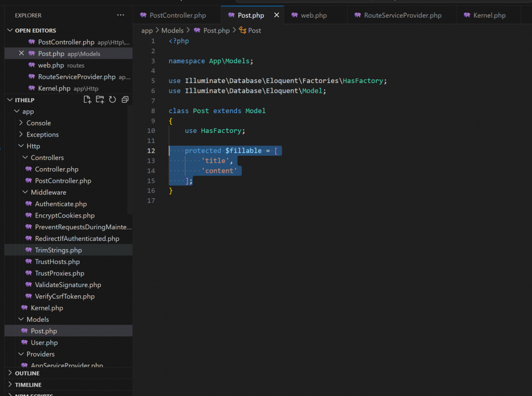Open EncryptCookies.php middleware file
532x396 pixels.
[69, 215]
